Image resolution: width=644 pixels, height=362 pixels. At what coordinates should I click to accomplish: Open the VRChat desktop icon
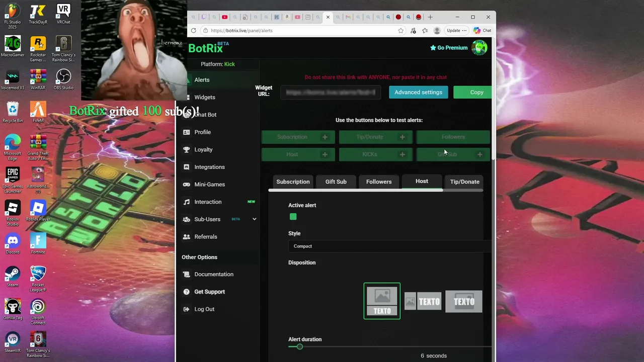[x=63, y=14]
